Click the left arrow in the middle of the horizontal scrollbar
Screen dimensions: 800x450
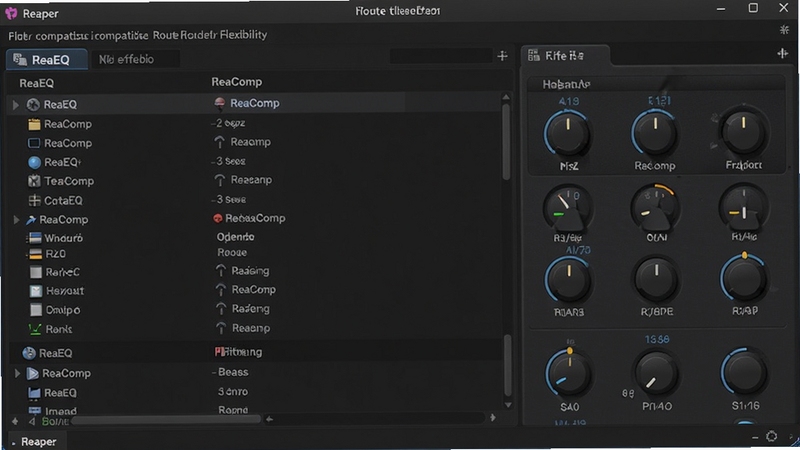(269, 419)
